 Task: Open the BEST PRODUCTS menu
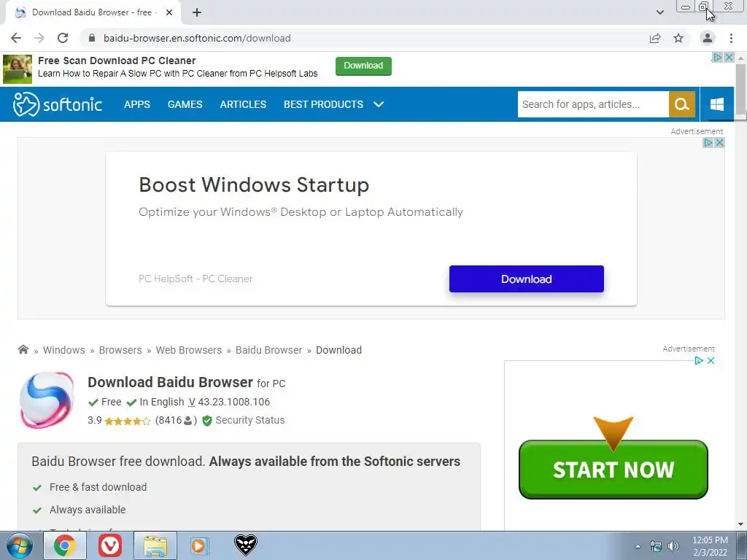(x=323, y=104)
